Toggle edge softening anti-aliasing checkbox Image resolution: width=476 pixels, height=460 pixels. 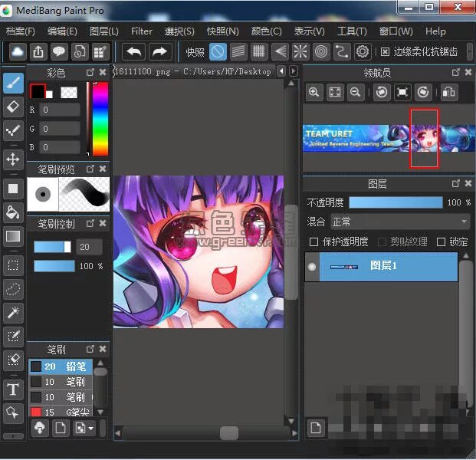385,52
